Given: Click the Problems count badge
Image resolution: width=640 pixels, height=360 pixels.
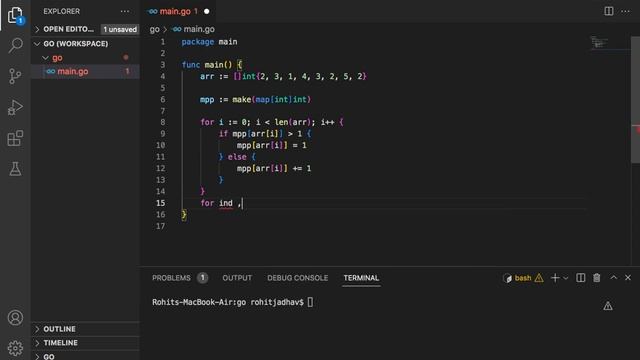Looking at the screenshot, I should (x=202, y=278).
